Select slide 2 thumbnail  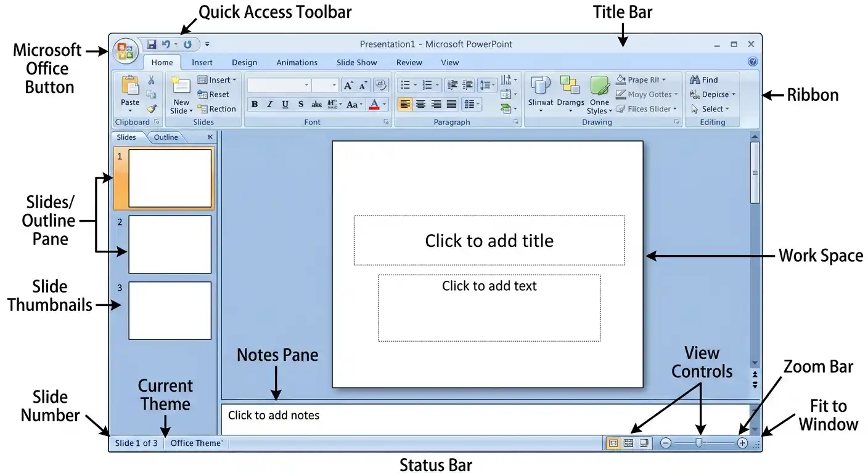point(170,245)
